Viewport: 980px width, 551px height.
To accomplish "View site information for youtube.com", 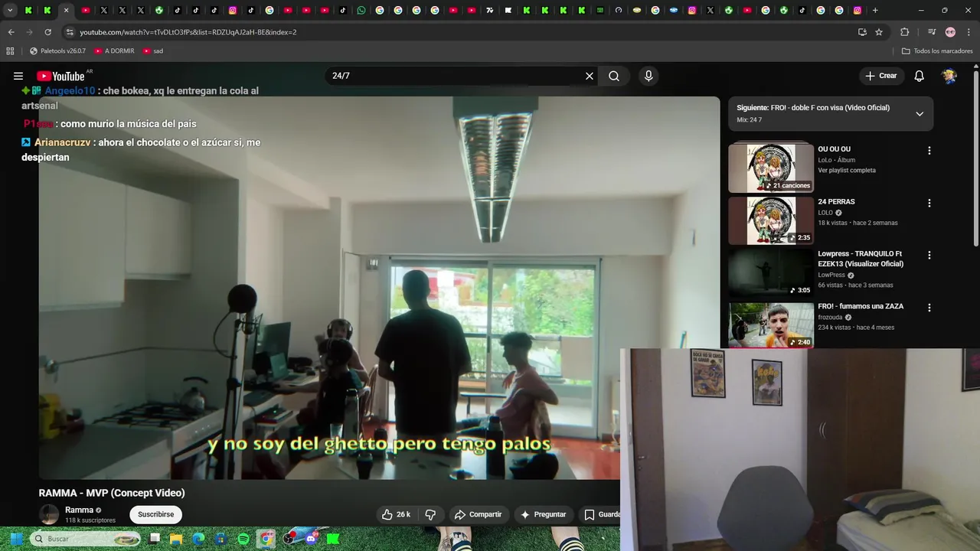I will pyautogui.click(x=70, y=32).
